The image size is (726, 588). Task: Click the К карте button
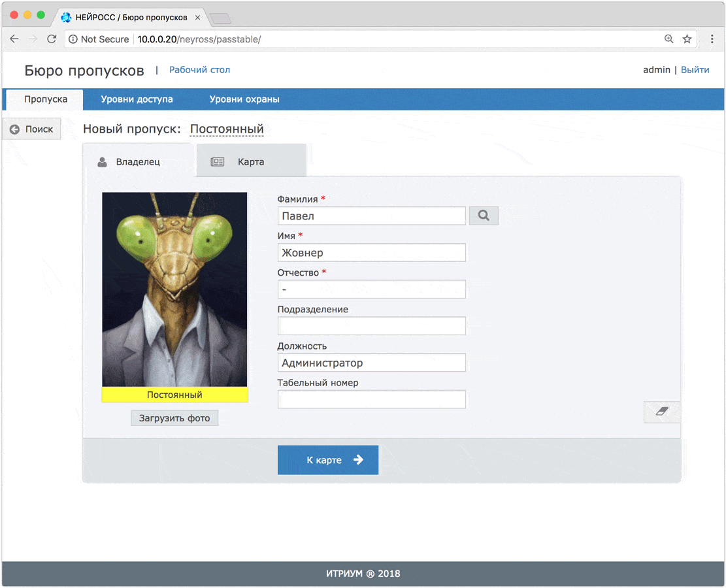coord(328,460)
